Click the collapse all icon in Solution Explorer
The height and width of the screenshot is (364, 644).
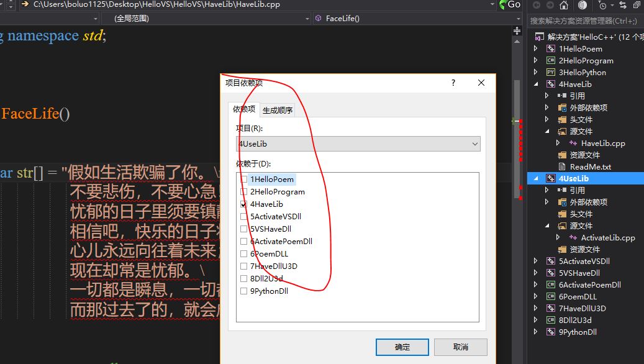tap(637, 5)
